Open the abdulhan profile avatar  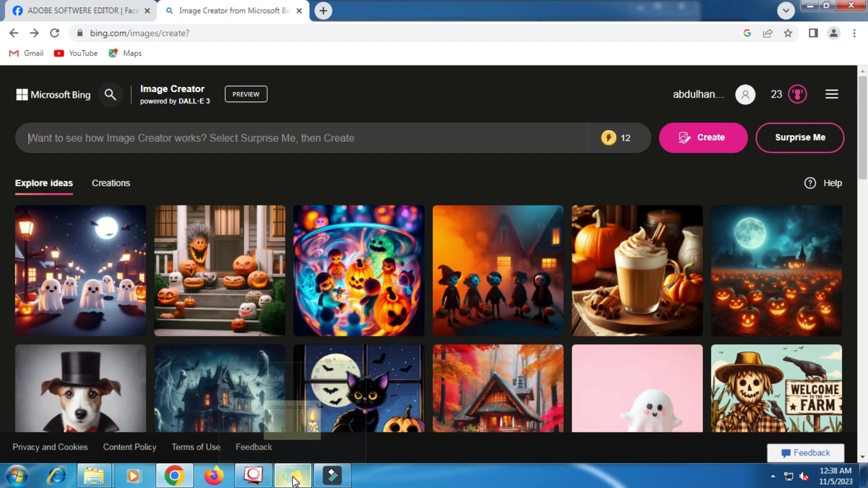pos(745,94)
